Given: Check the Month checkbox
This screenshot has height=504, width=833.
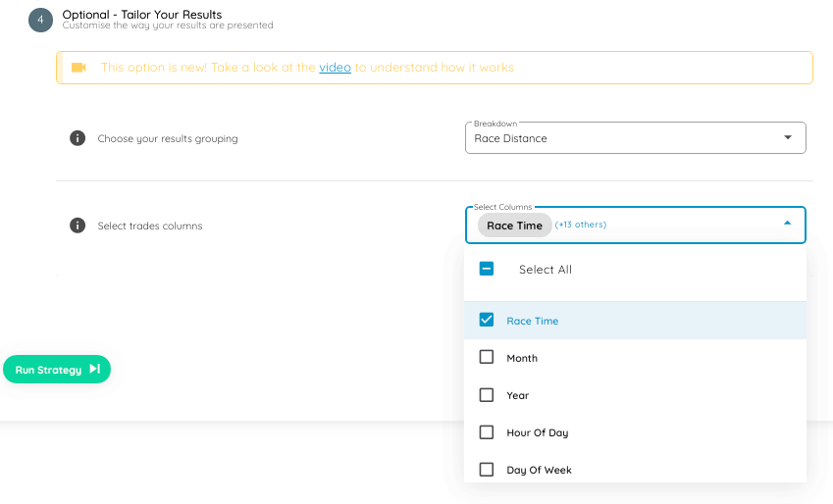Looking at the screenshot, I should (487, 358).
